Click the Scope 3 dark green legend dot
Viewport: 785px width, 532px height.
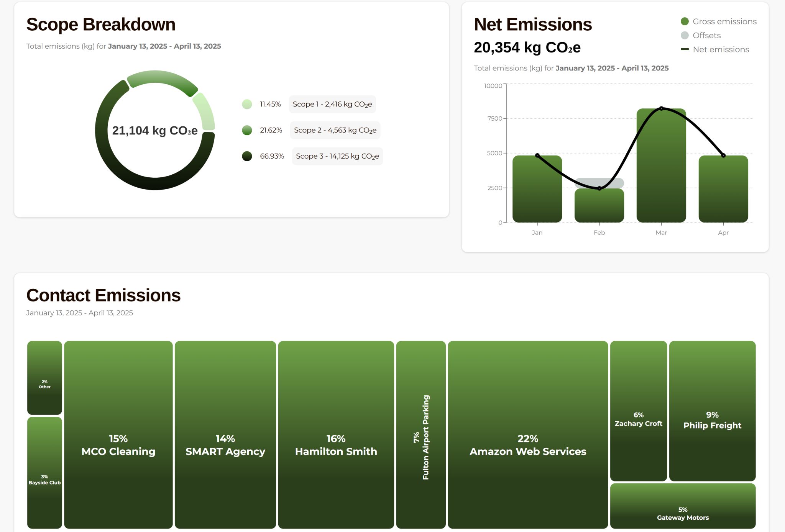247,156
